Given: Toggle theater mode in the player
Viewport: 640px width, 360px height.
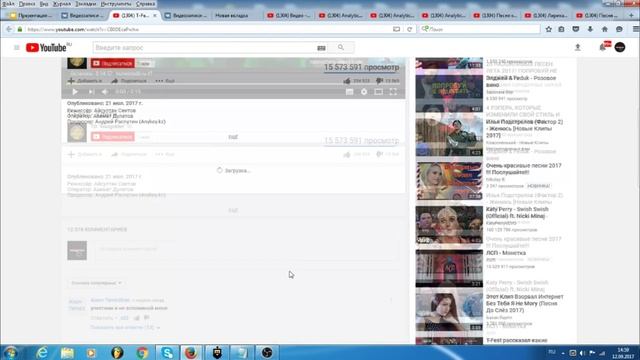Looking at the screenshot, I should (x=379, y=92).
